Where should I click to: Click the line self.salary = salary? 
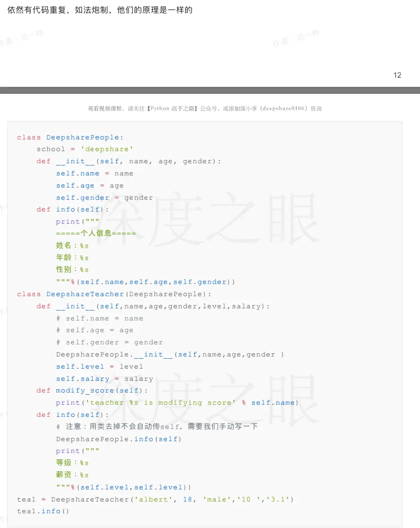(x=105, y=379)
